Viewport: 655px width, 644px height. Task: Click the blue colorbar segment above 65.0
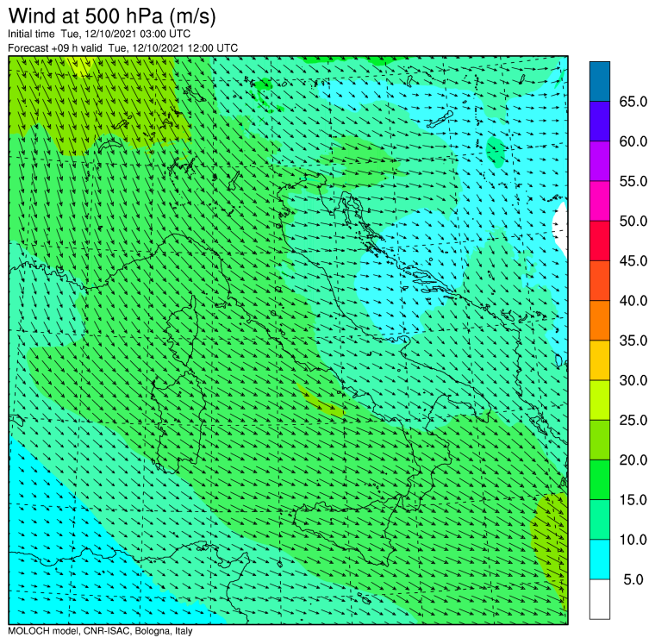tap(600, 82)
